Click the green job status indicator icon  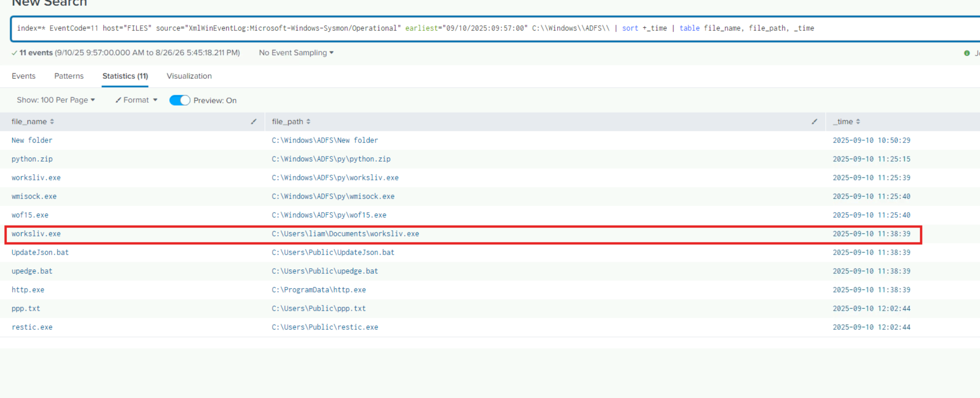pyautogui.click(x=967, y=53)
